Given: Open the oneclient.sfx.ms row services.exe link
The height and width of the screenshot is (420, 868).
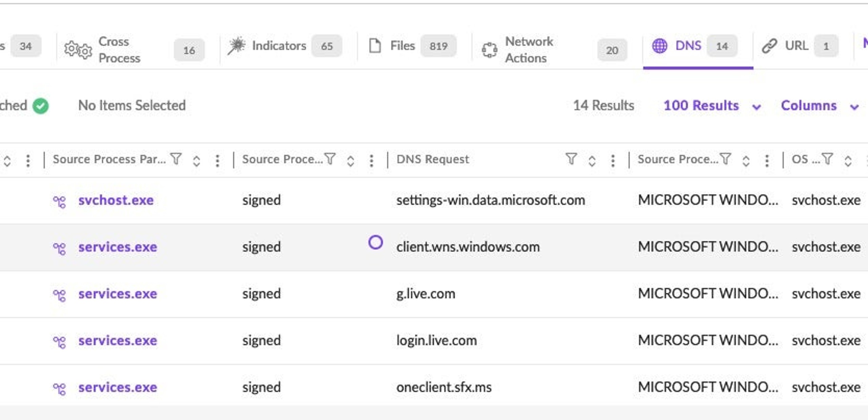Looking at the screenshot, I should click(x=118, y=387).
